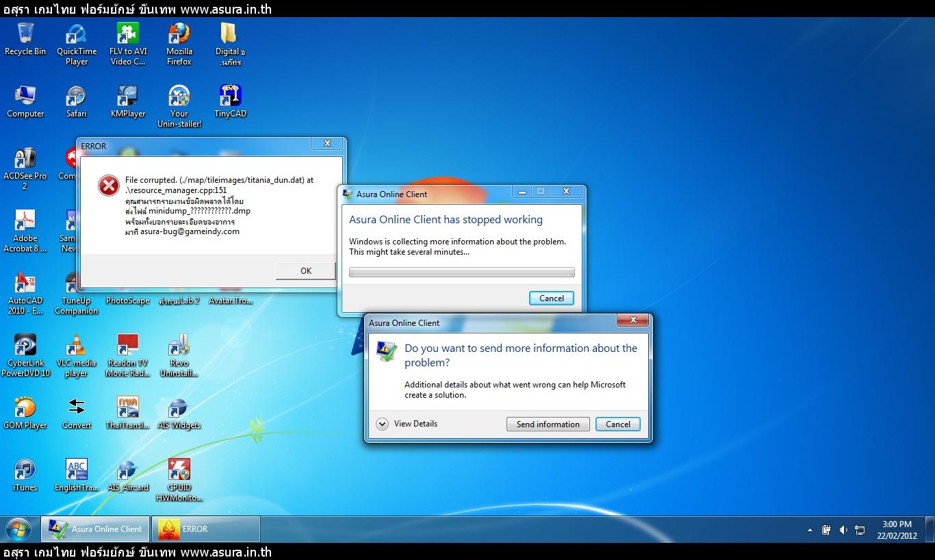This screenshot has height=560, width=935.
Task: Click the collecting information progress bar
Action: (x=462, y=272)
